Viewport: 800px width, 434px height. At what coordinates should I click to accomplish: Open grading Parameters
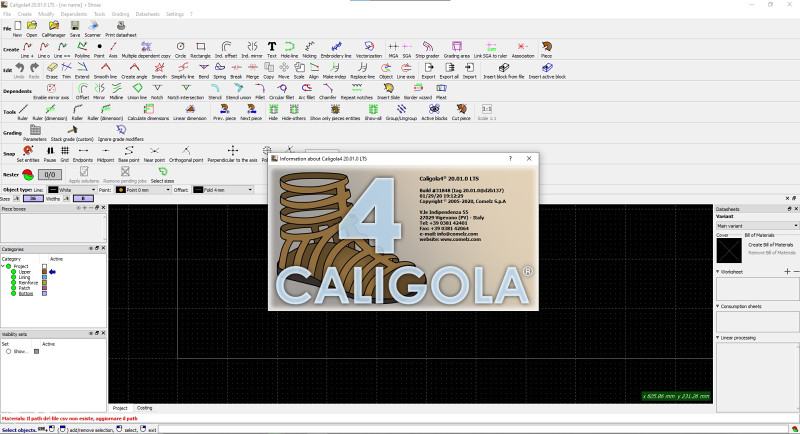point(35,133)
